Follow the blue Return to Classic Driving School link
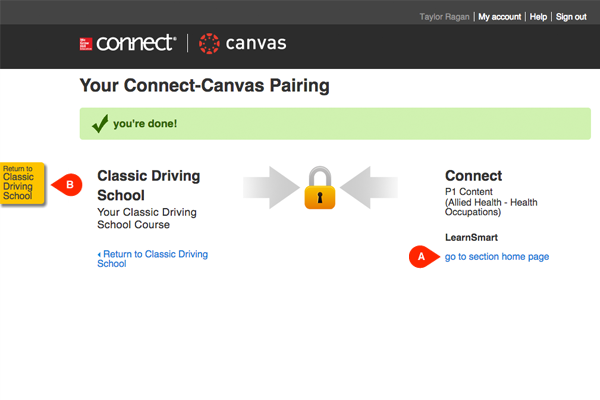This screenshot has width=600, height=400. click(x=152, y=259)
